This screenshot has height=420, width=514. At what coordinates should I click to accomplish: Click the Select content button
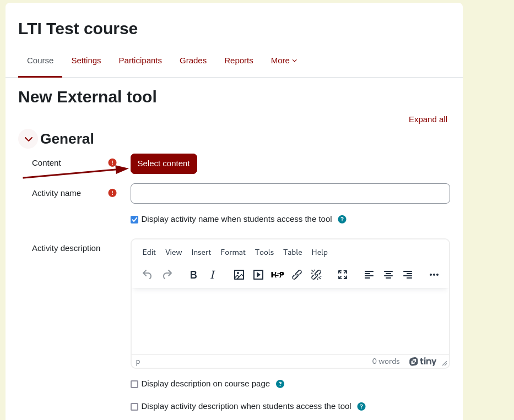164,163
